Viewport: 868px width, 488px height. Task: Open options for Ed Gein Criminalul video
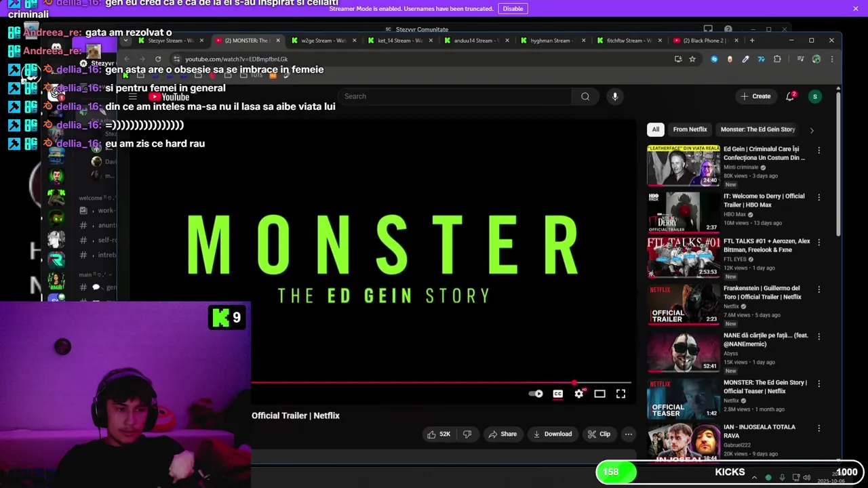818,150
